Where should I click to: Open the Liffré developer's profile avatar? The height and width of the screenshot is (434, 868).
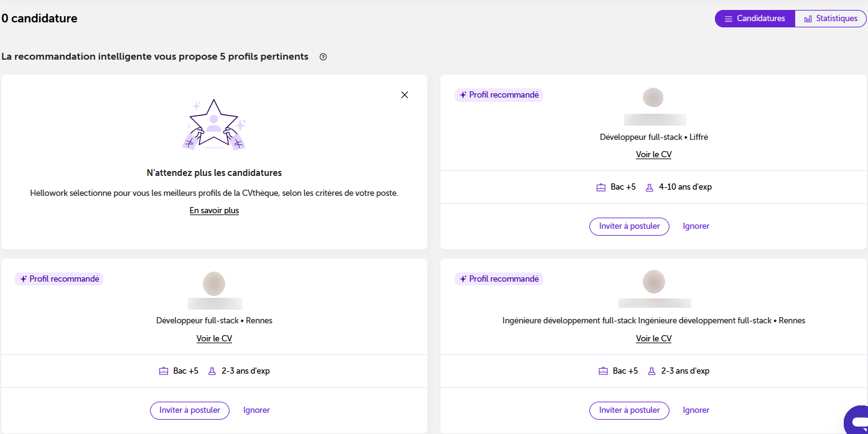[x=653, y=98]
